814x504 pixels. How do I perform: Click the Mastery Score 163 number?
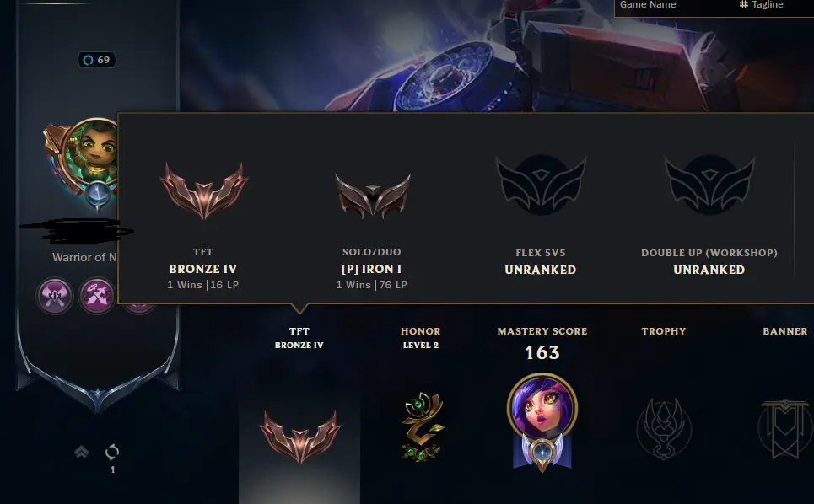(x=542, y=352)
